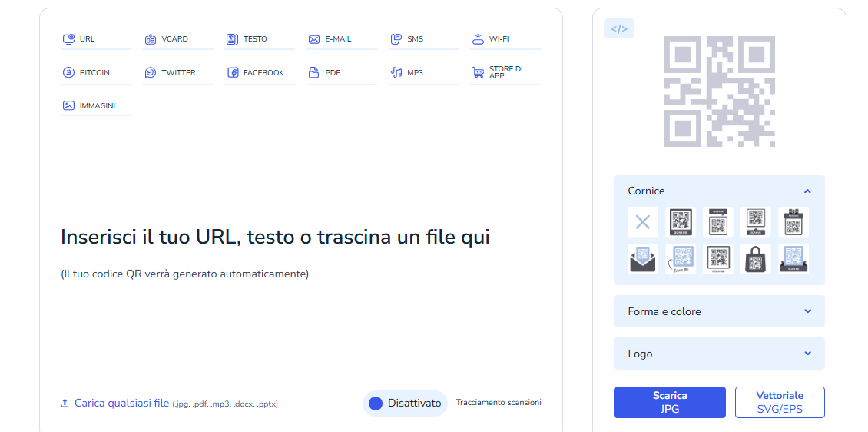Image resolution: width=868 pixels, height=432 pixels.
Task: Select the handwritten Scan Me arrow frame
Action: [x=681, y=259]
